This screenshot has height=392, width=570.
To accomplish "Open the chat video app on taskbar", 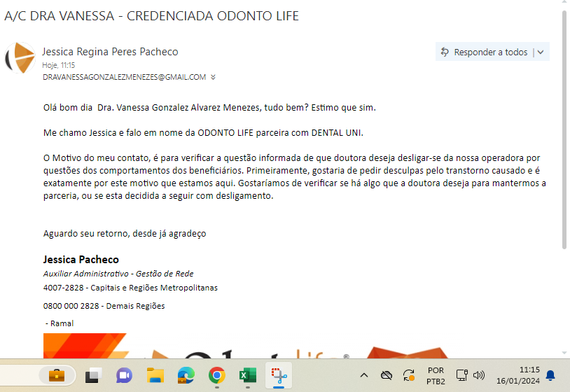I will click(124, 376).
